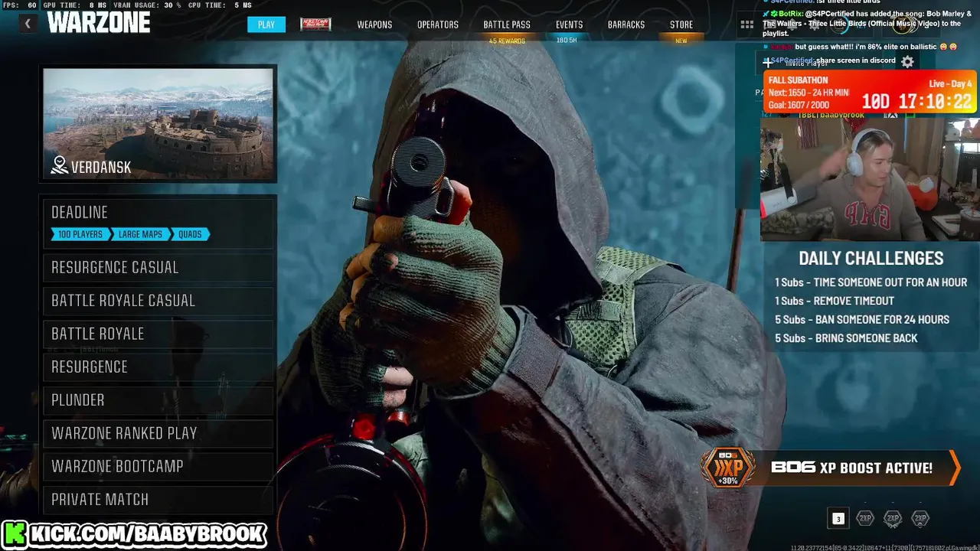Click the Warzone title logo
The height and width of the screenshot is (551, 980).
tap(99, 23)
